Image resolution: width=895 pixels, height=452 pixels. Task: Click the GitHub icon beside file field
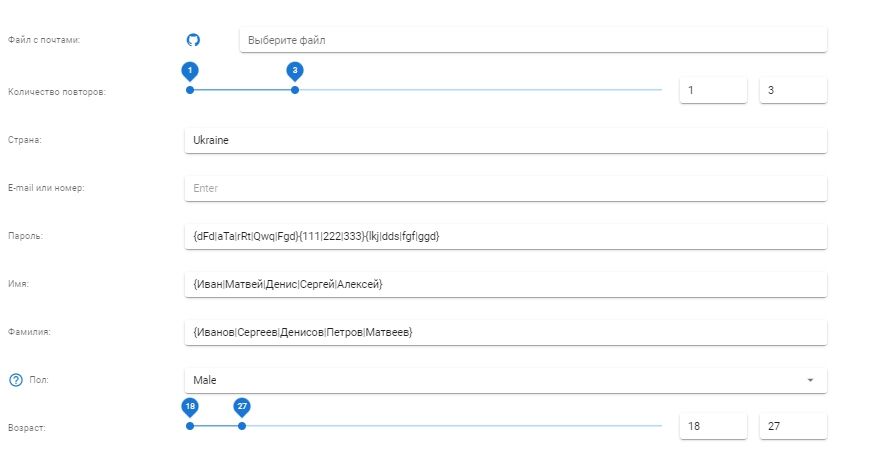[x=194, y=40]
